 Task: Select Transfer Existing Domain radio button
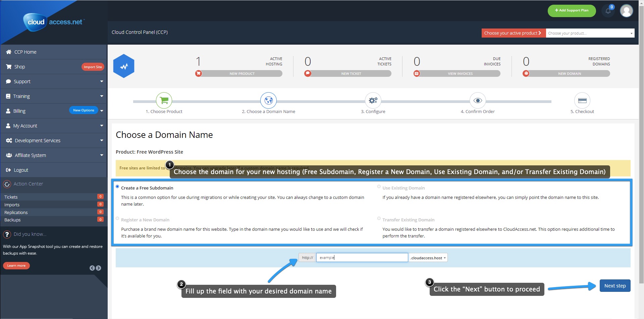[x=379, y=218]
